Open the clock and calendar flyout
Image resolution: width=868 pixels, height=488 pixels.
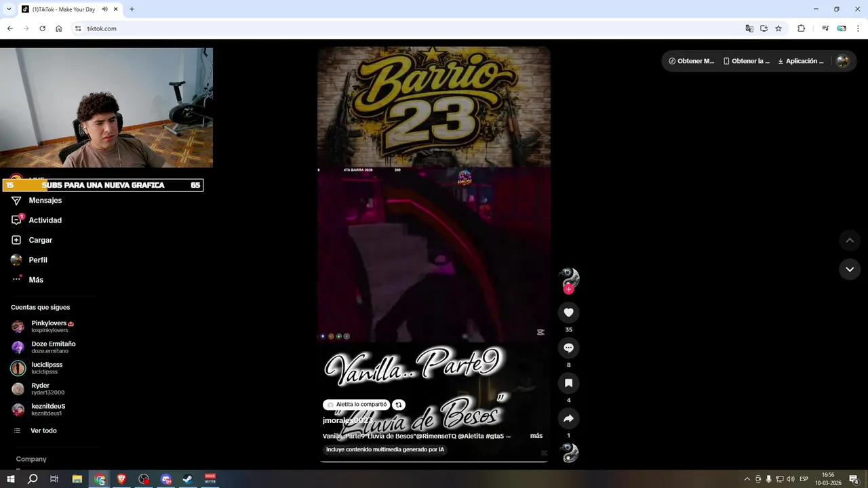click(828, 479)
